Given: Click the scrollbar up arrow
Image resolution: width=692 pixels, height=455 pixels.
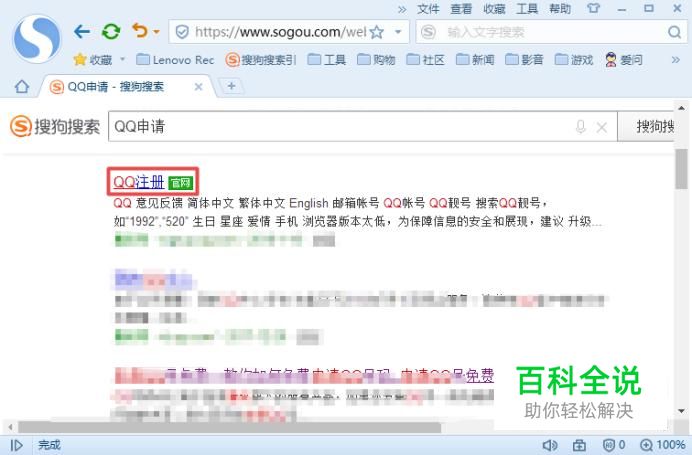Looking at the screenshot, I should [x=681, y=108].
